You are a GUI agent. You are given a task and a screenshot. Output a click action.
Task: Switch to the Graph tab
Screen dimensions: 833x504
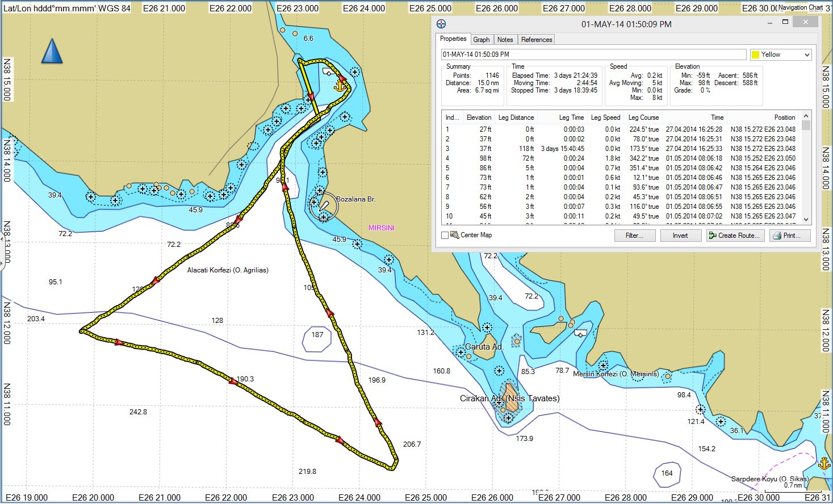pos(482,40)
